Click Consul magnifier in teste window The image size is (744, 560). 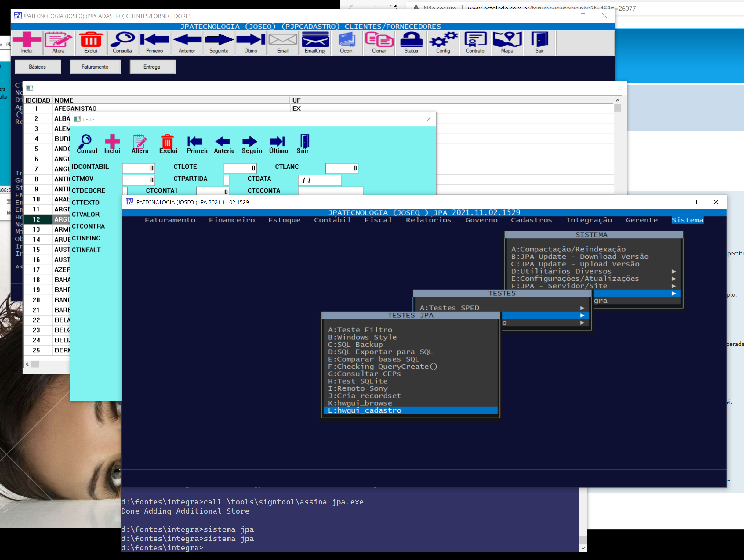point(86,144)
